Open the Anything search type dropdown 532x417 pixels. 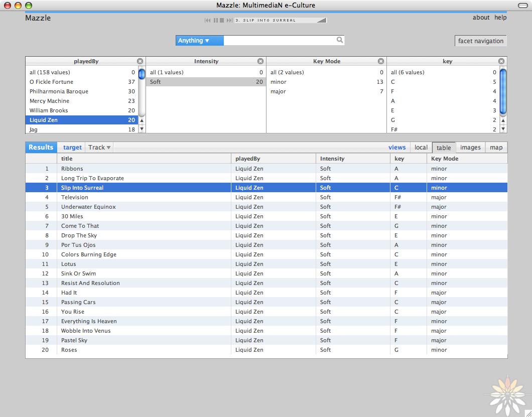[x=199, y=40]
